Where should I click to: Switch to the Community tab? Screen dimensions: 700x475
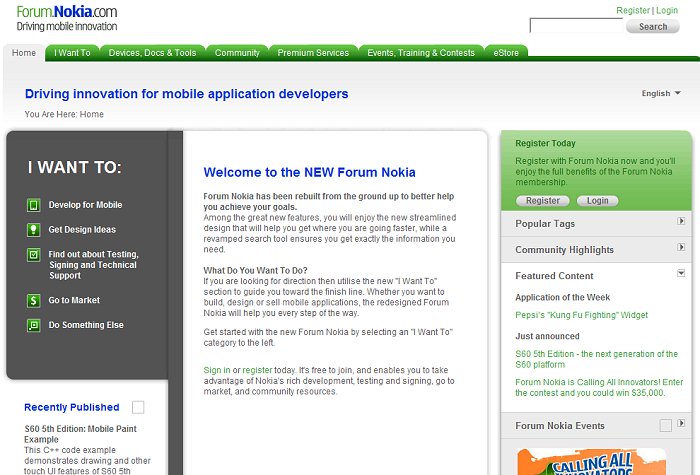click(x=237, y=53)
